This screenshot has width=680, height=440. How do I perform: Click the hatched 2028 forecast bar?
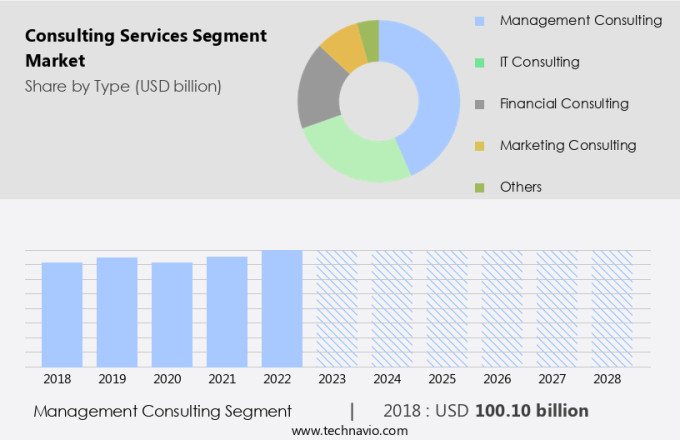[611, 308]
